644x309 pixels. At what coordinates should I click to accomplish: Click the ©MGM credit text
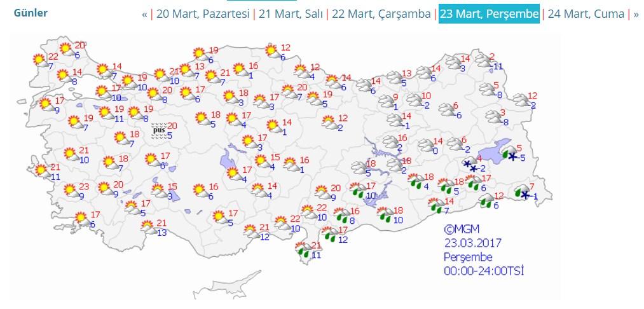point(462,229)
